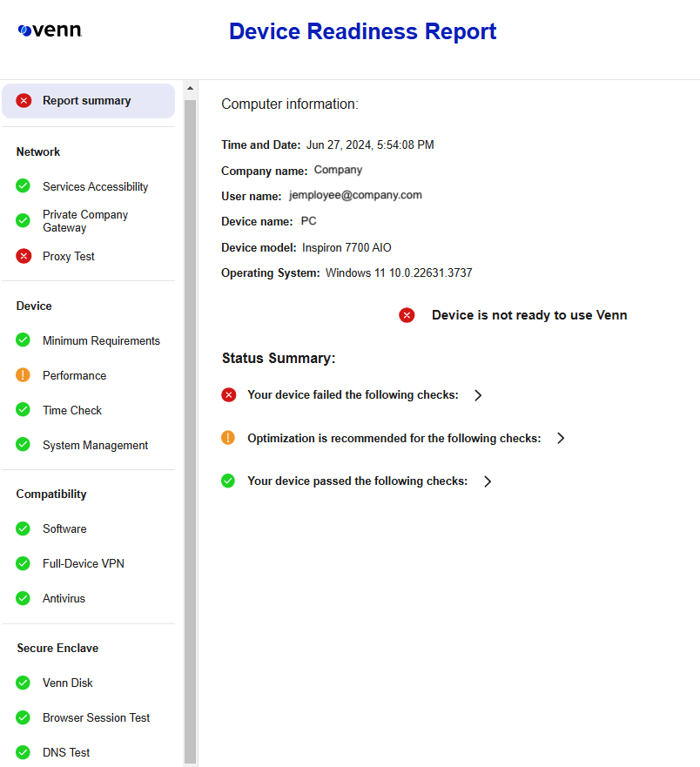Select Full-Device VPN in the sidebar
This screenshot has width=700, height=767.
pyautogui.click(x=84, y=563)
